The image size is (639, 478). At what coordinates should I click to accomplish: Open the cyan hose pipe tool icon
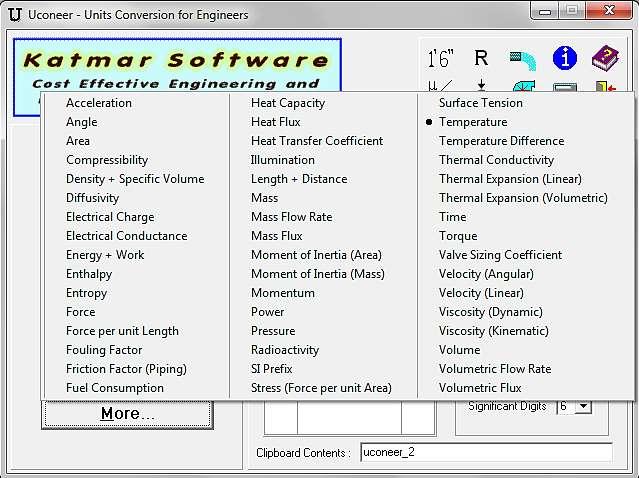[x=523, y=60]
